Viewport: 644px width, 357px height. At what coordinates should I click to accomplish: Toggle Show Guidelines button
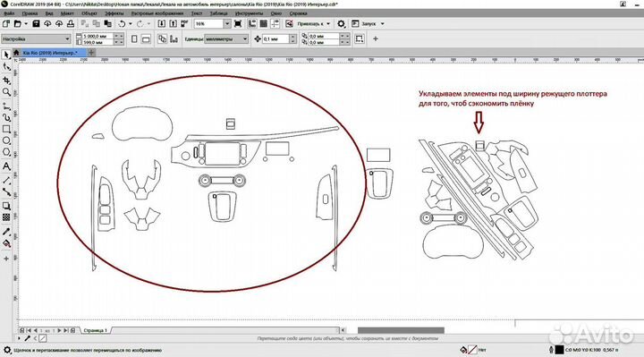[x=275, y=24]
